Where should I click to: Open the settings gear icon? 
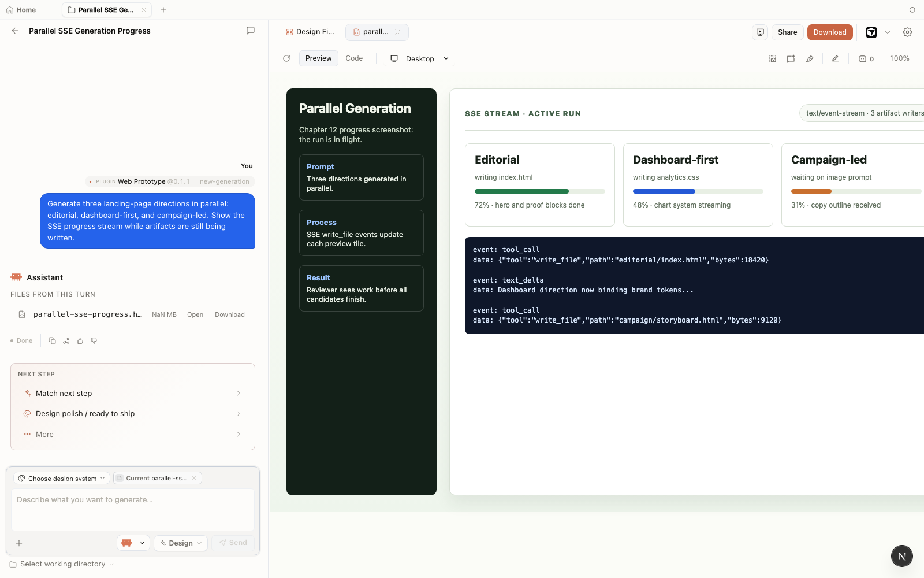908,32
